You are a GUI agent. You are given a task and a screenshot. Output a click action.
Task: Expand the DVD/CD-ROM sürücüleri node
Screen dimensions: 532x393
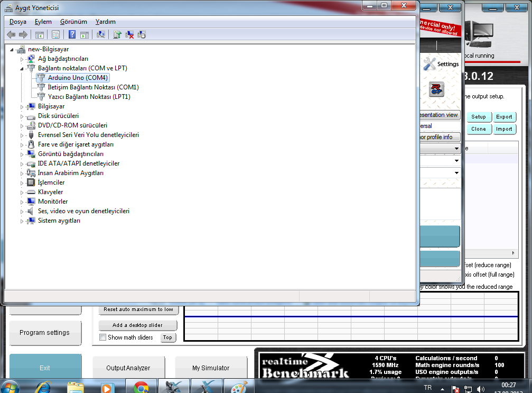pyautogui.click(x=22, y=126)
